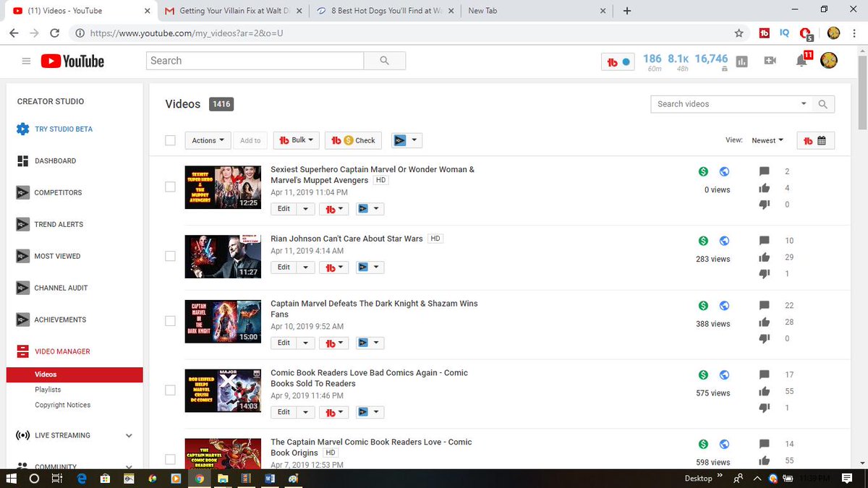
Task: Open Chrome from the taskbar
Action: tap(199, 478)
